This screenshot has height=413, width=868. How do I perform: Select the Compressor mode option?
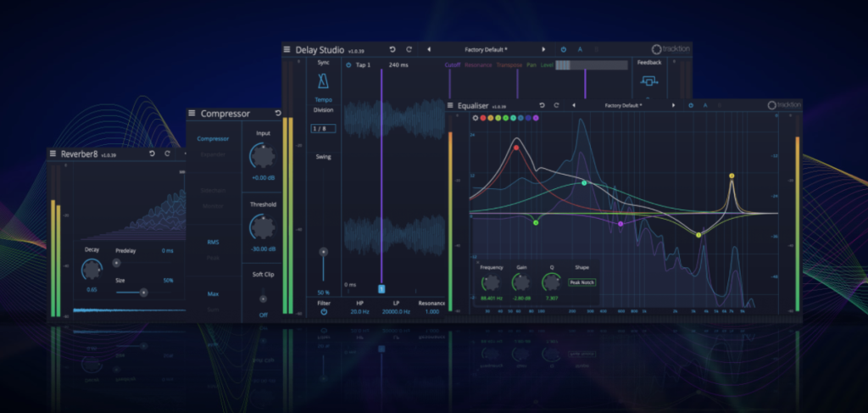[213, 139]
